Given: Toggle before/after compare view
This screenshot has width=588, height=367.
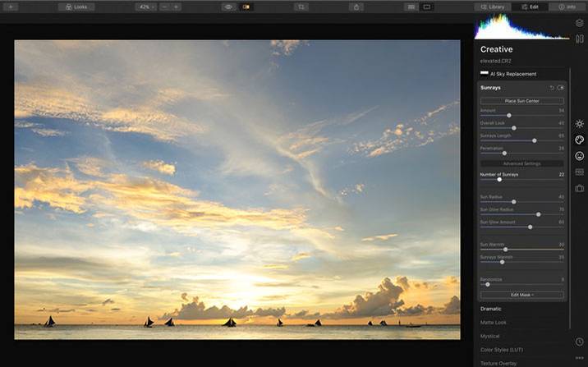Looking at the screenshot, I should (x=245, y=7).
